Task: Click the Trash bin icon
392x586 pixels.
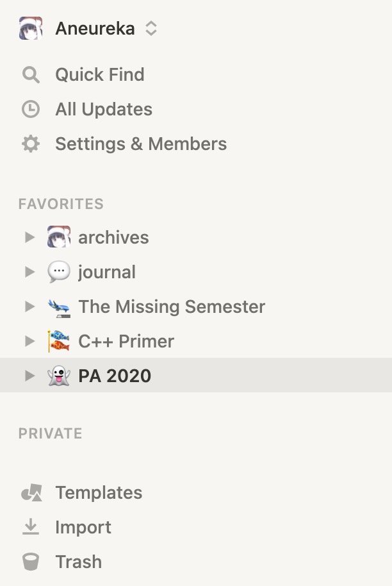Action: 30,562
